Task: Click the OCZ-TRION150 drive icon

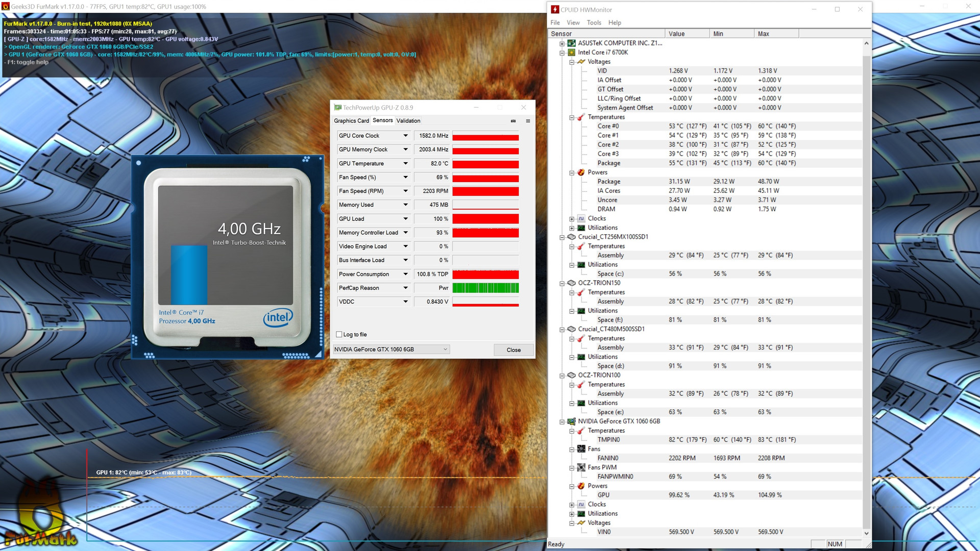Action: 572,283
